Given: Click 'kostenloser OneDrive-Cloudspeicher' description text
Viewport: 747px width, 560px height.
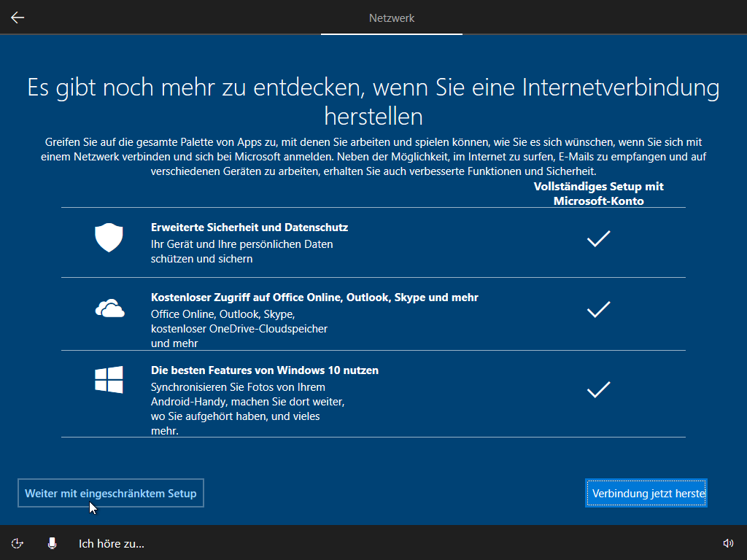Looking at the screenshot, I should pos(239,329).
